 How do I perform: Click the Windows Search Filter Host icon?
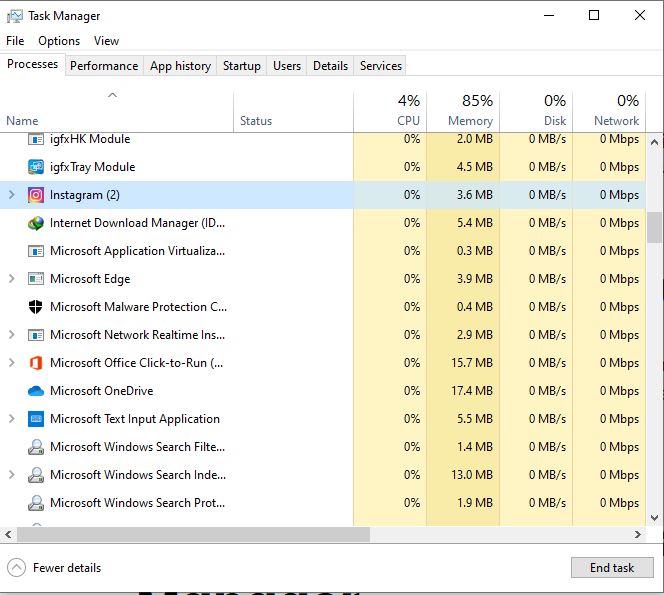(x=36, y=447)
